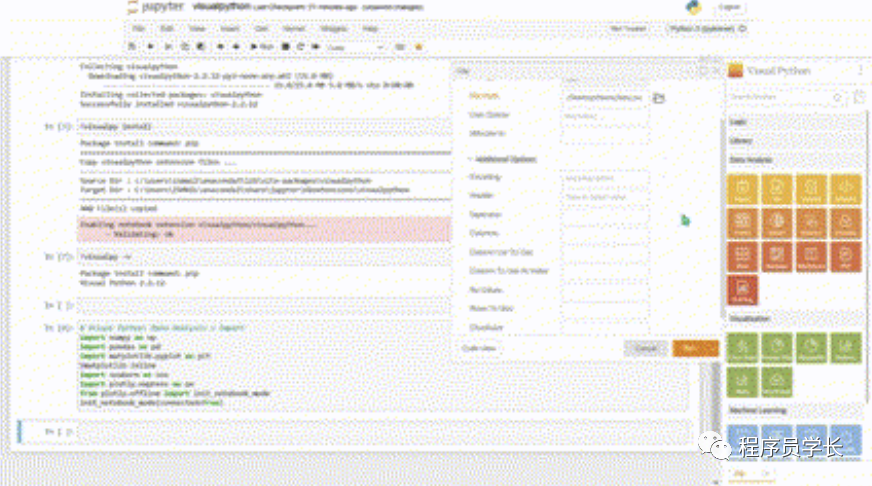Open the PDF tile in Data Analysis

coord(845,257)
